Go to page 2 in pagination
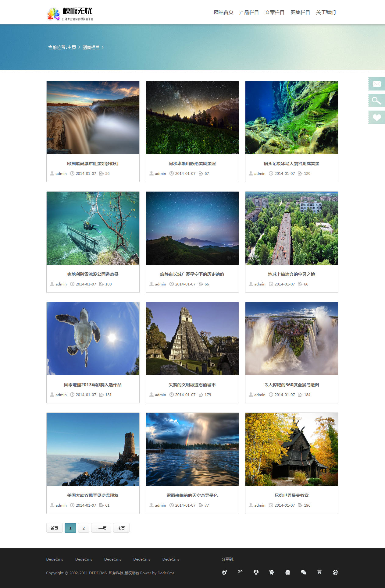The height and width of the screenshot is (588, 385). (x=84, y=528)
